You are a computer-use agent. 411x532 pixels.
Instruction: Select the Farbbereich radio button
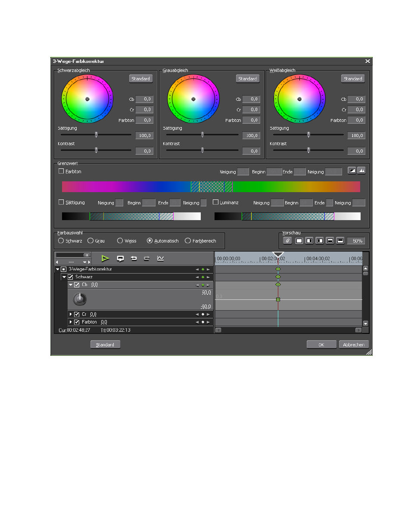pos(188,241)
